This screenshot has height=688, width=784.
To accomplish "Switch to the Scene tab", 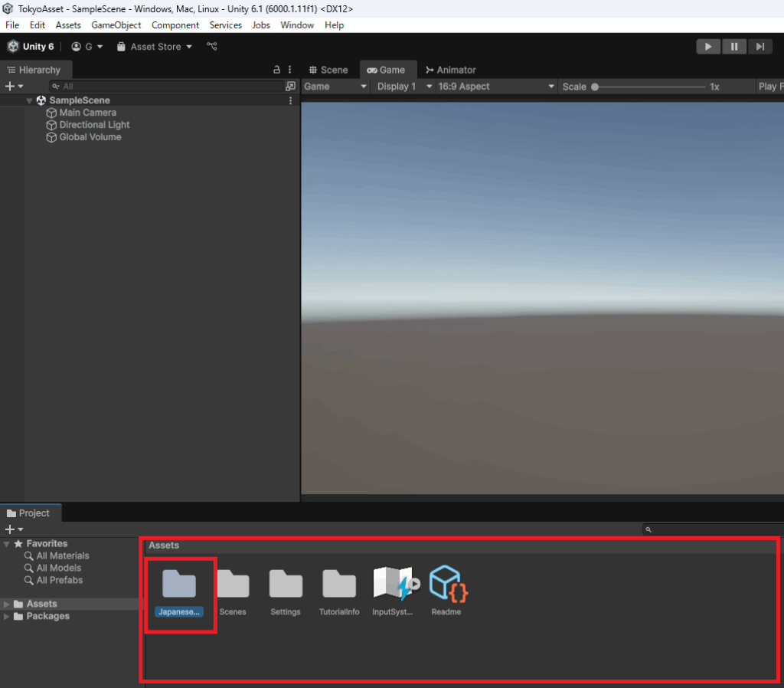I will pos(328,70).
